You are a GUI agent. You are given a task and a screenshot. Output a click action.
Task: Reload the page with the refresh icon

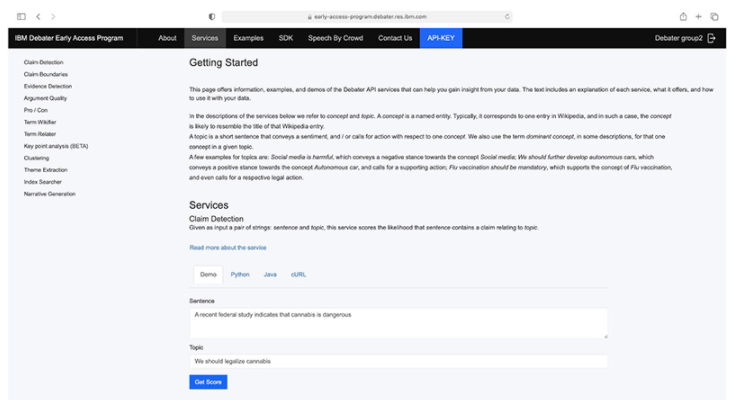507,17
